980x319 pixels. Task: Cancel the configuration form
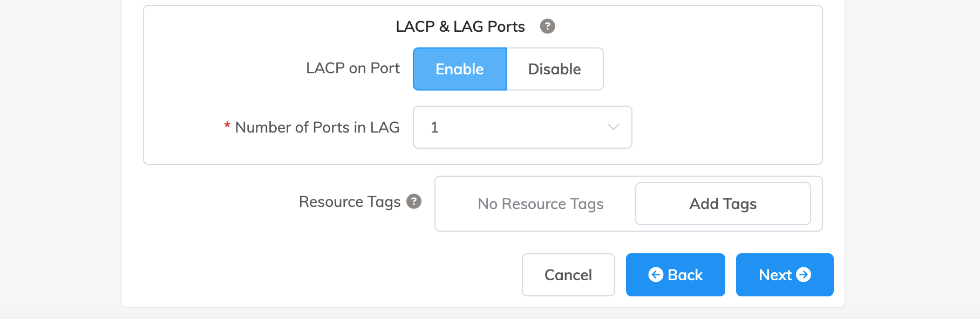coord(568,275)
